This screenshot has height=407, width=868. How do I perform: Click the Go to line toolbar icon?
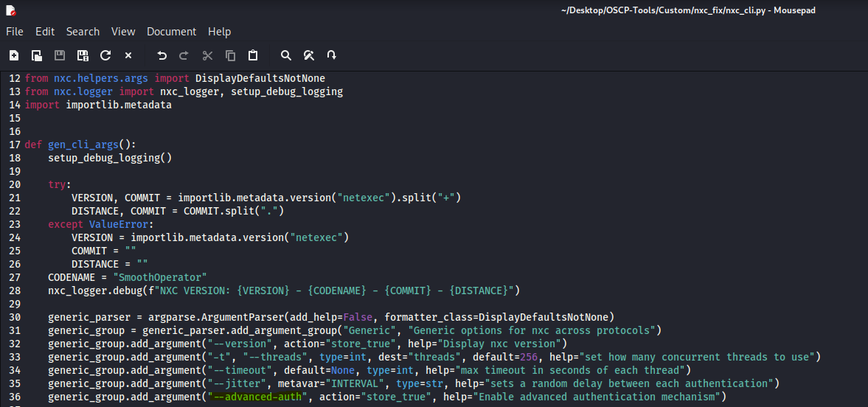click(332, 55)
